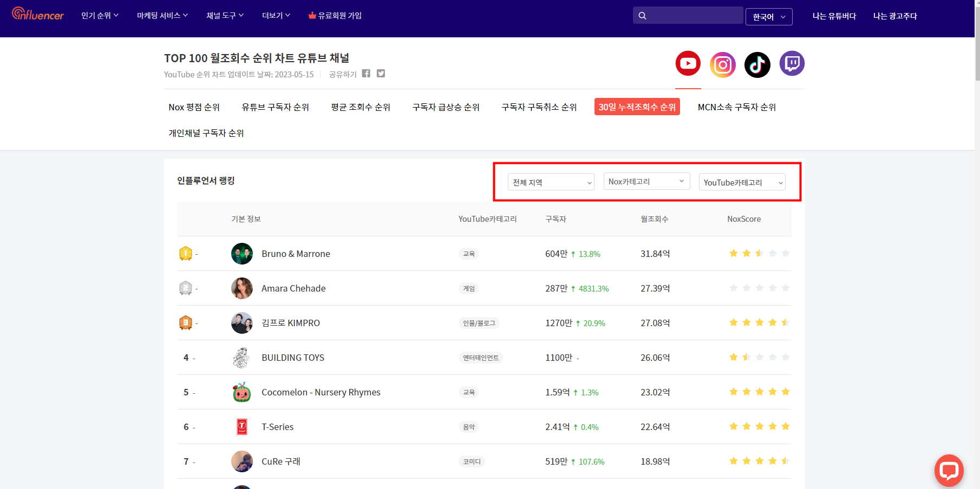Change language via 한국어 selector
The image size is (980, 489).
[x=768, y=17]
